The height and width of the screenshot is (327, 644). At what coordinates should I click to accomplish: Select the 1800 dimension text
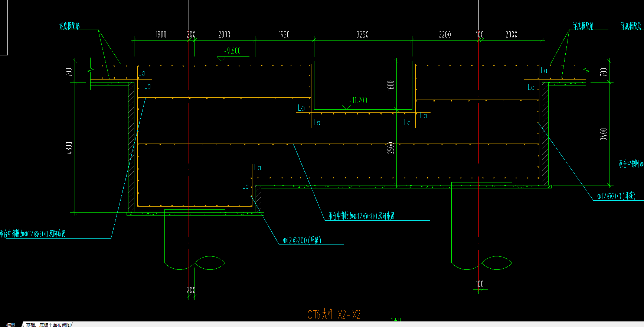(x=161, y=35)
